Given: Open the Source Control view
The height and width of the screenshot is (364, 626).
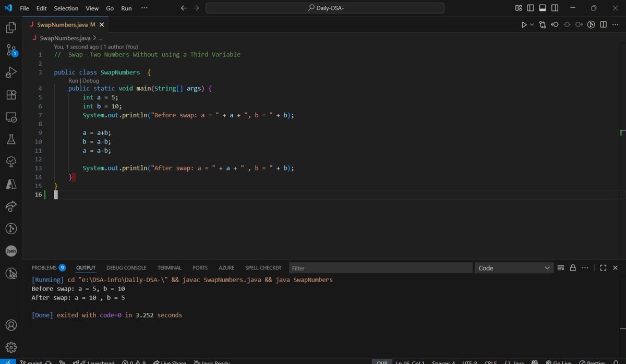Looking at the screenshot, I should pos(11,50).
